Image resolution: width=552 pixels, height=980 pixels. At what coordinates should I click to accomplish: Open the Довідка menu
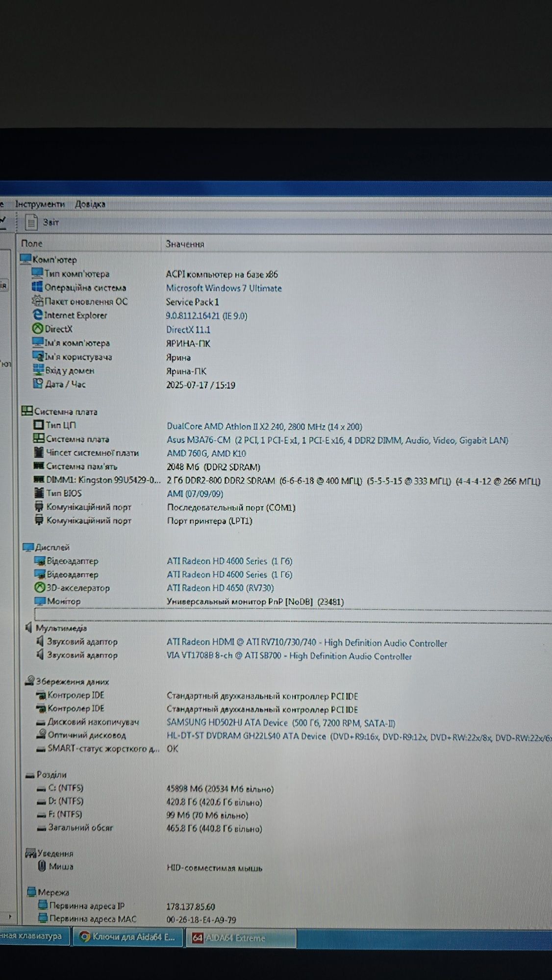click(90, 204)
